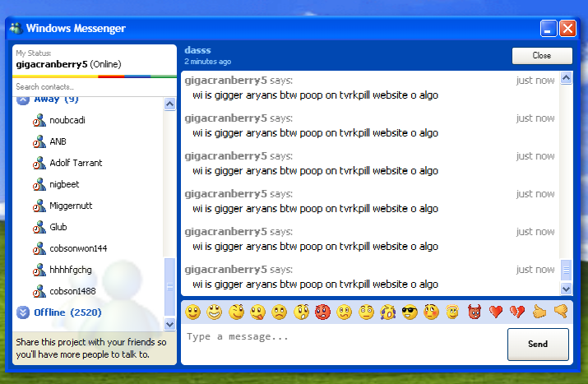Click the Search contacts field
Viewport: 588px width, 384px height.
90,86
